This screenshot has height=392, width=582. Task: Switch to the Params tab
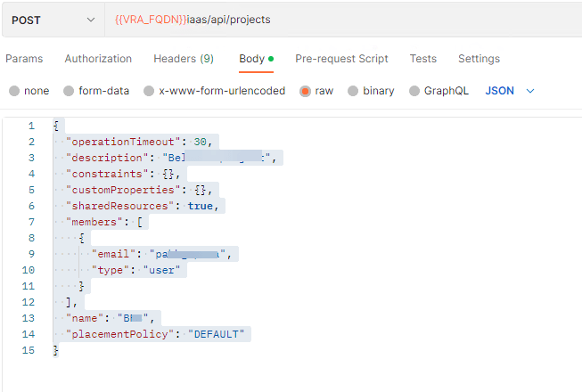coord(24,59)
